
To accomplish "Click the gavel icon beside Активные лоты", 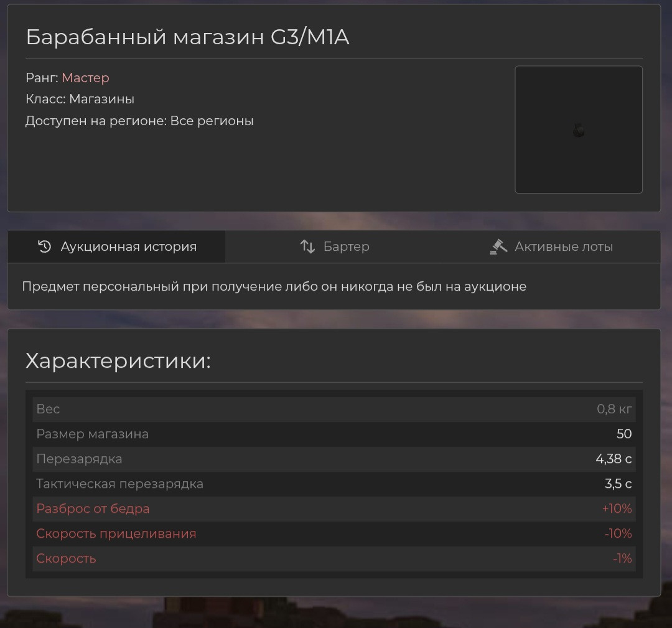I will (498, 246).
